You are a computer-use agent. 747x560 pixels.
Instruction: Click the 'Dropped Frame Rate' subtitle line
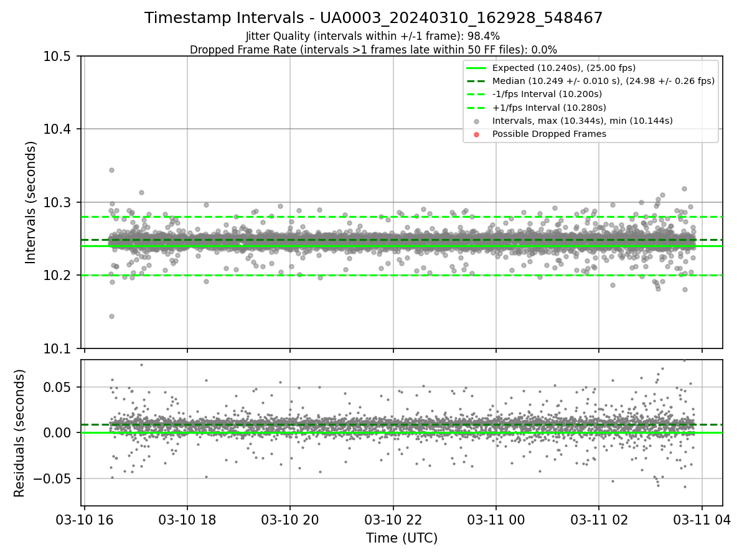(x=374, y=50)
